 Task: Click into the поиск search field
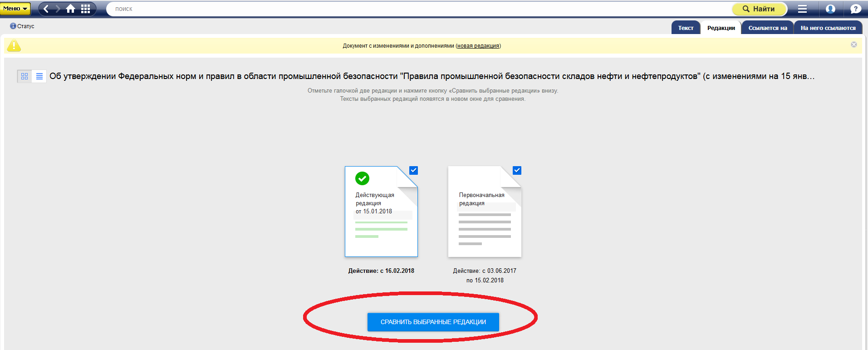[408, 9]
